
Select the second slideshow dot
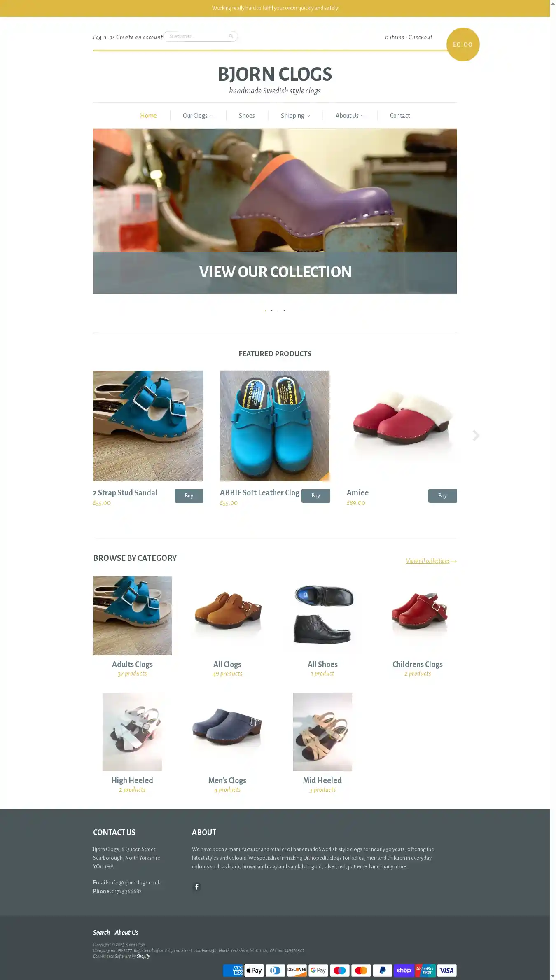click(272, 310)
